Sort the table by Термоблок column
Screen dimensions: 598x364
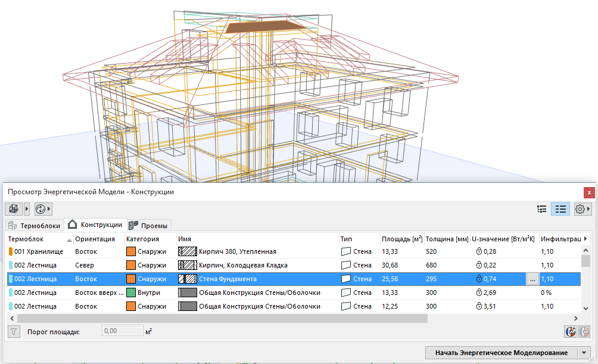tap(39, 239)
